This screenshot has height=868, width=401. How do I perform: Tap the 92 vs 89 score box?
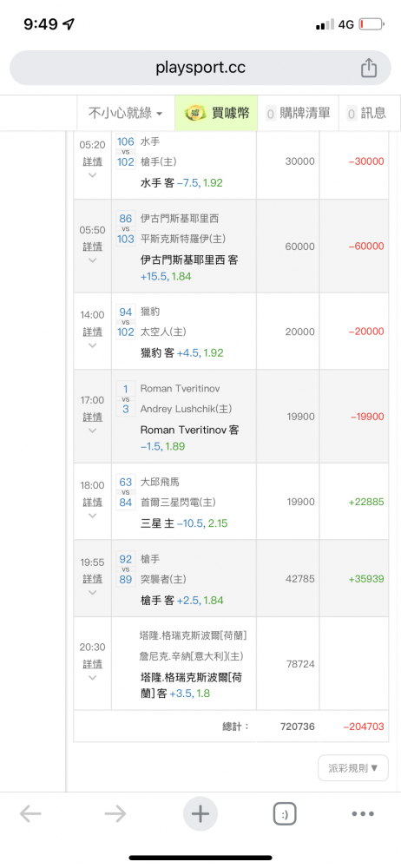[126, 569]
